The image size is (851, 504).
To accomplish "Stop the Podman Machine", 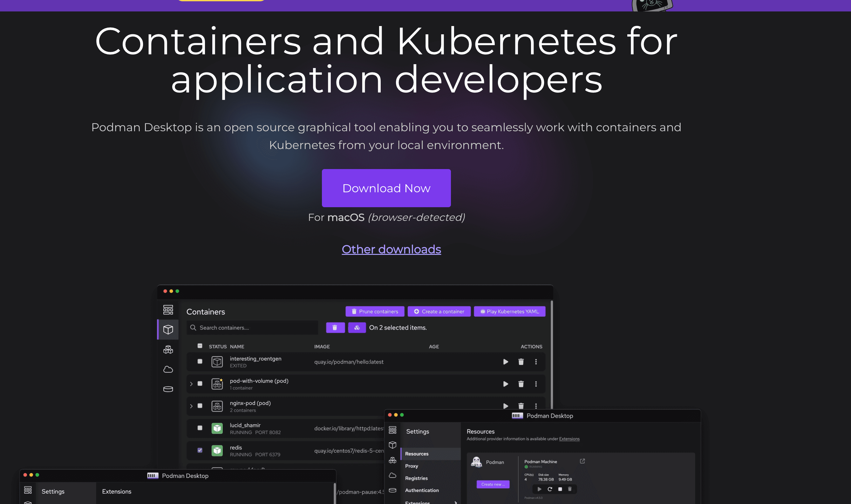I will pos(560,489).
